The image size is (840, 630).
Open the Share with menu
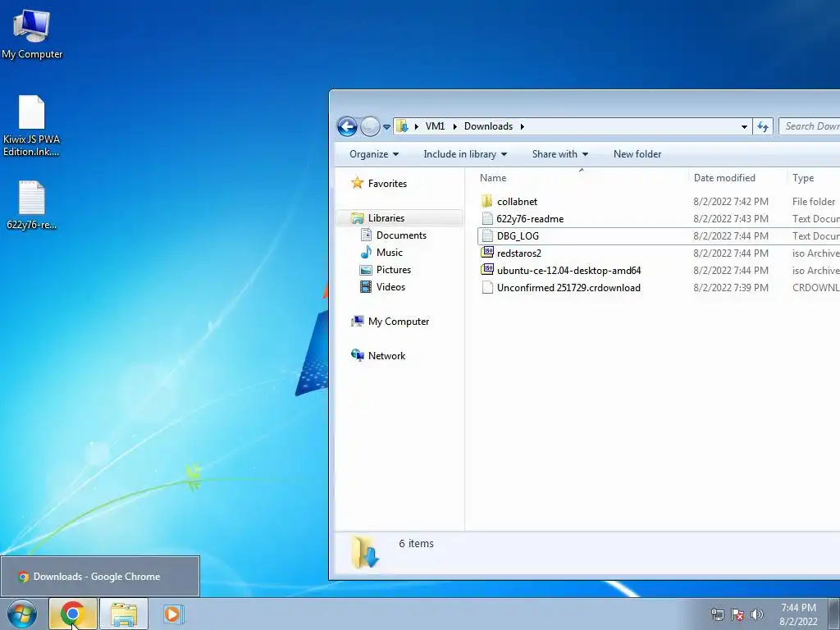[x=559, y=154]
